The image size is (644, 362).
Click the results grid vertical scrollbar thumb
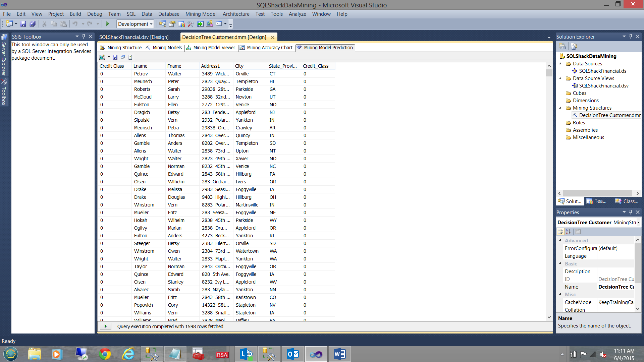point(549,73)
